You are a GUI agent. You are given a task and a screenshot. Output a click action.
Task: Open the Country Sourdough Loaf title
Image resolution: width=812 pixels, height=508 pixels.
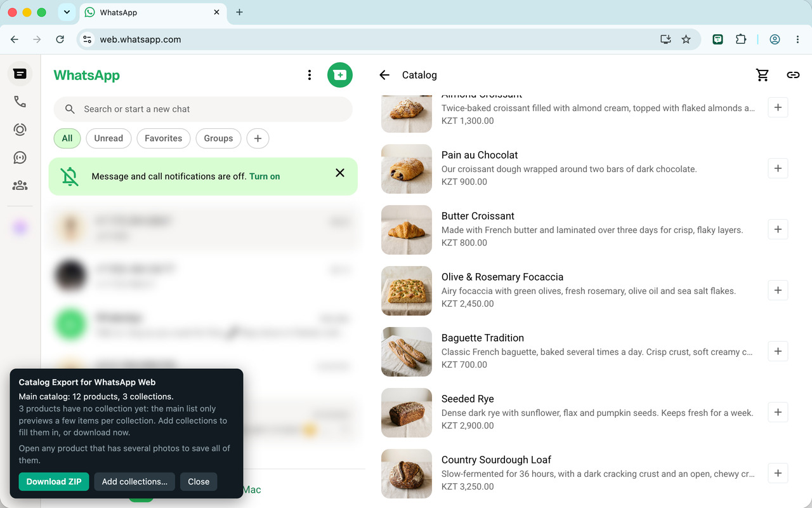coord(496,460)
